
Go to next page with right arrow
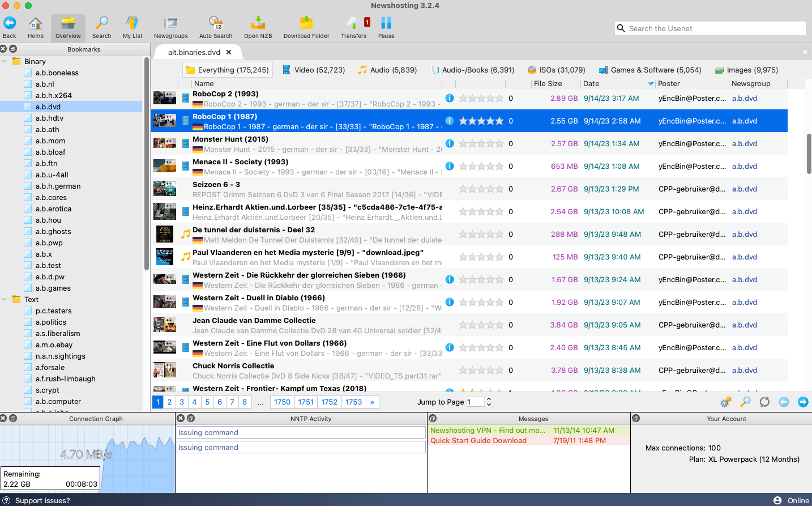[x=803, y=402]
